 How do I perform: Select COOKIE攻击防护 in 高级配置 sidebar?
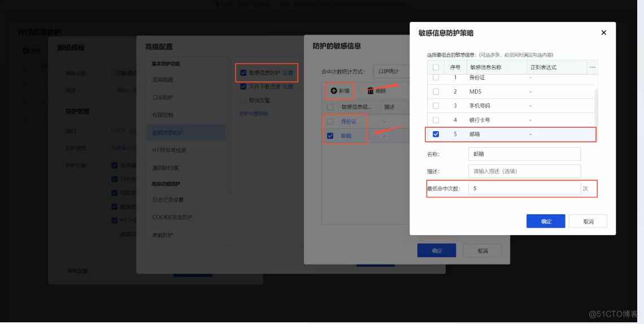tap(172, 217)
